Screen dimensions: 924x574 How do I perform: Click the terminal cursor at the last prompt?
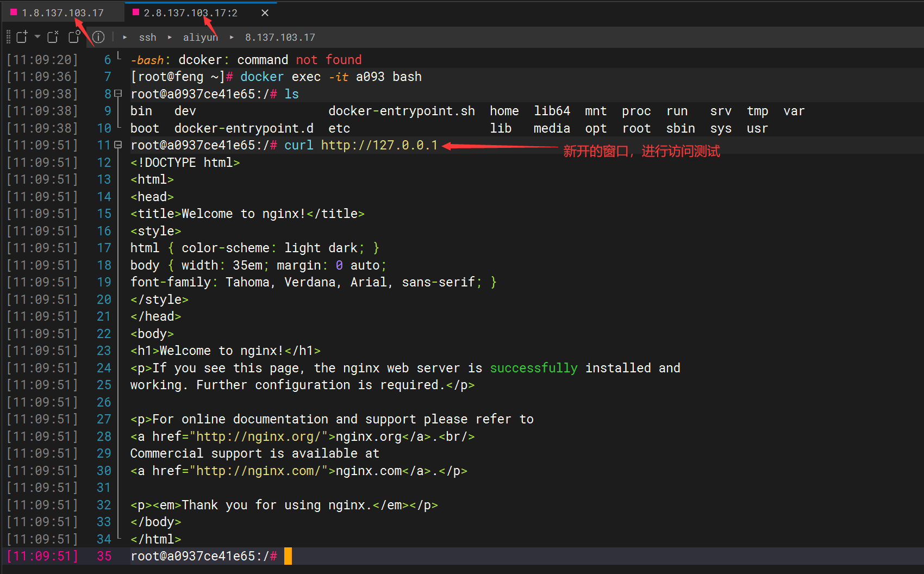[288, 556]
